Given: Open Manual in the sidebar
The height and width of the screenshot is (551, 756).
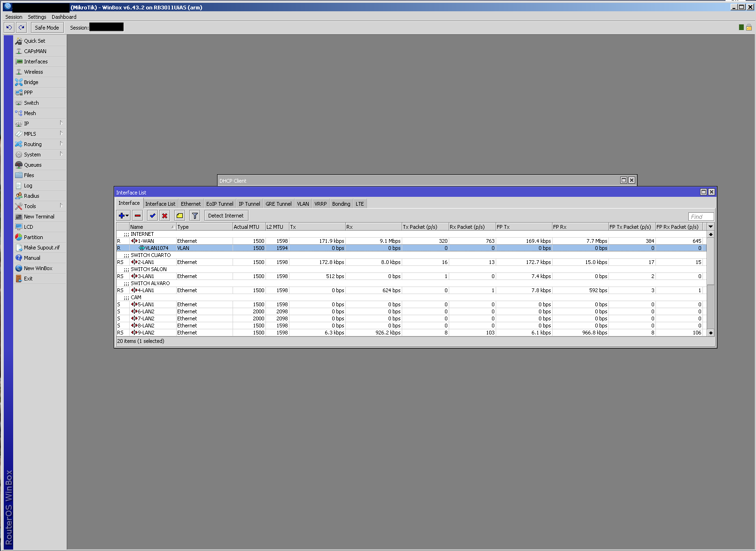Looking at the screenshot, I should tap(40, 258).
